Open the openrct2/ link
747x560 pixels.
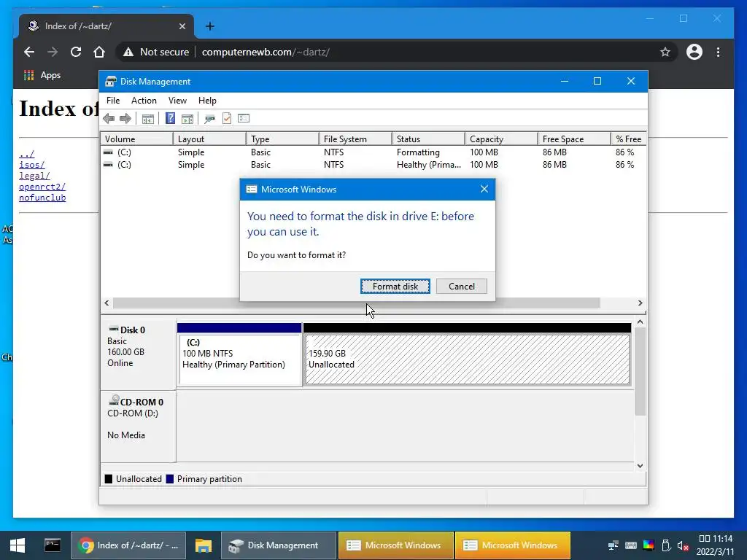(42, 187)
